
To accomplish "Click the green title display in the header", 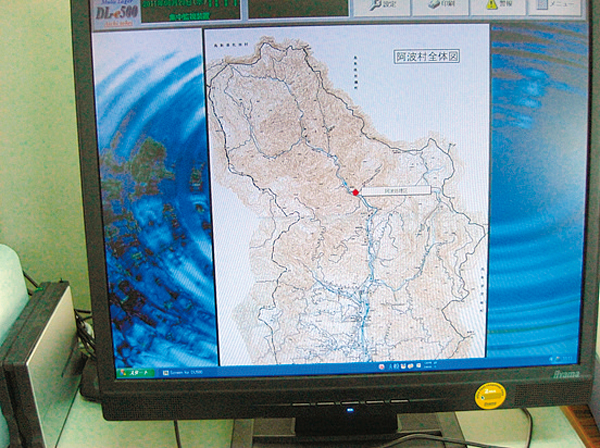I will coord(190,8).
